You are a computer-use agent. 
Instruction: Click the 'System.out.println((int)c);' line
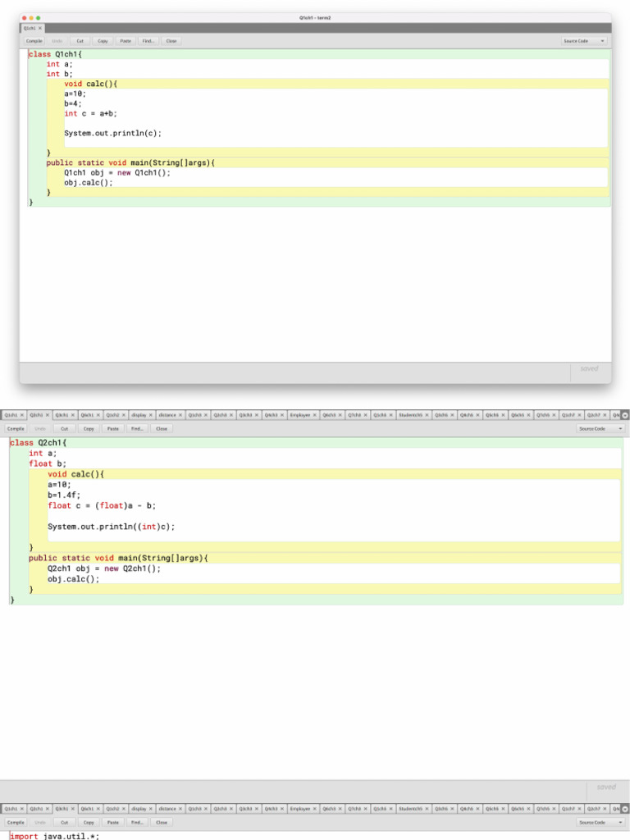[111, 527]
